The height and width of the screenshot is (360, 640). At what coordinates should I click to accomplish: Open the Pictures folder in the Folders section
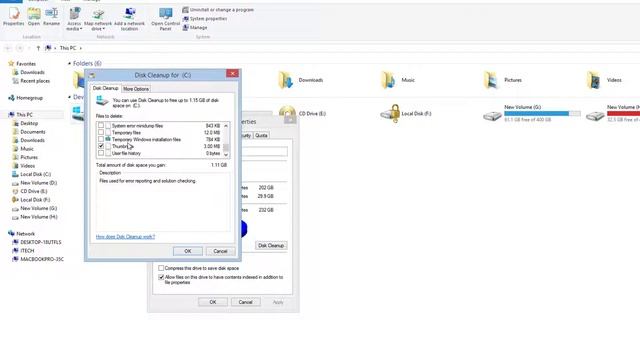[503, 80]
